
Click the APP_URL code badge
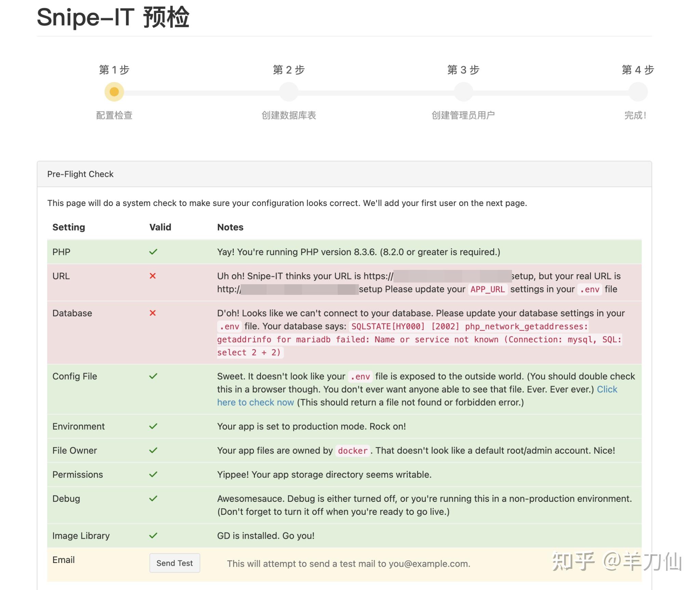(x=488, y=289)
